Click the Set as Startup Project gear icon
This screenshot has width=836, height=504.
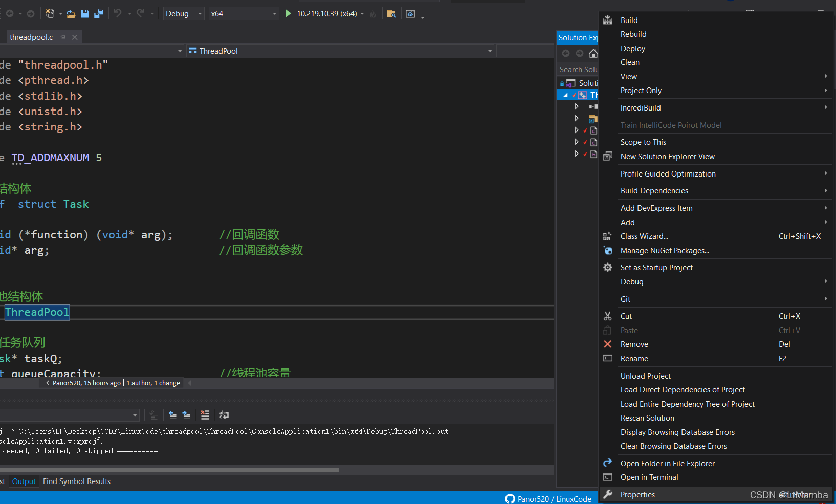pyautogui.click(x=608, y=267)
